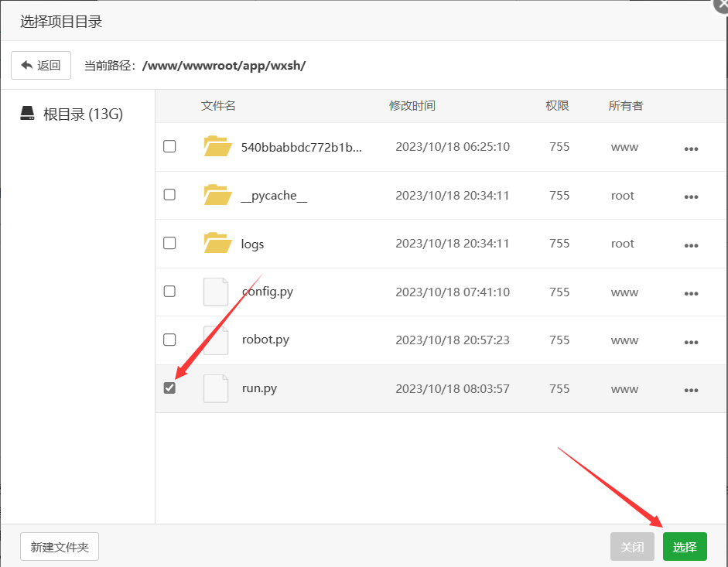Click the 文件名 column header
The image size is (728, 567).
click(217, 105)
